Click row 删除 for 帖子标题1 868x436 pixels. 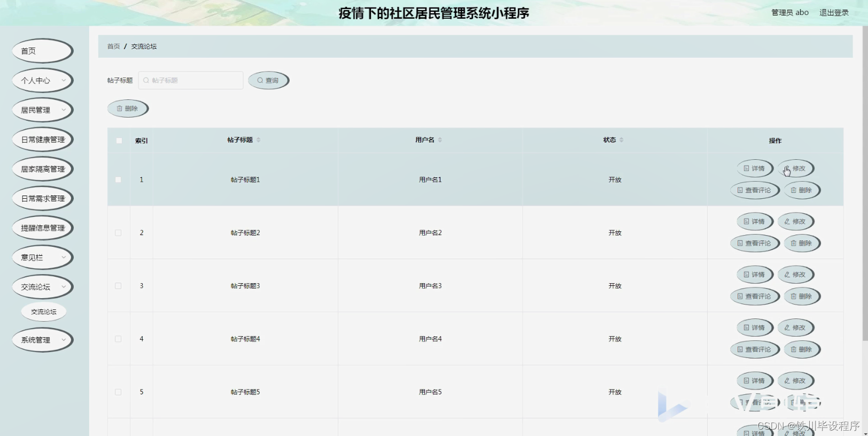click(802, 190)
